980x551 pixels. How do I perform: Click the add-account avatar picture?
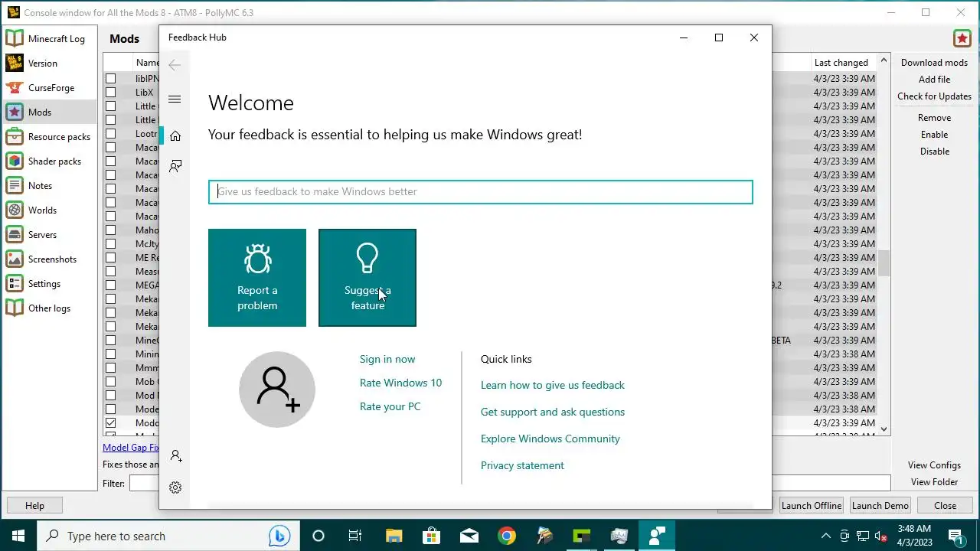(x=277, y=390)
